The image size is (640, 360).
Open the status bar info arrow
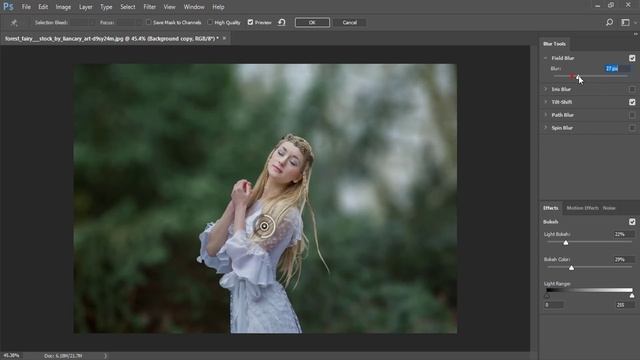click(x=105, y=356)
